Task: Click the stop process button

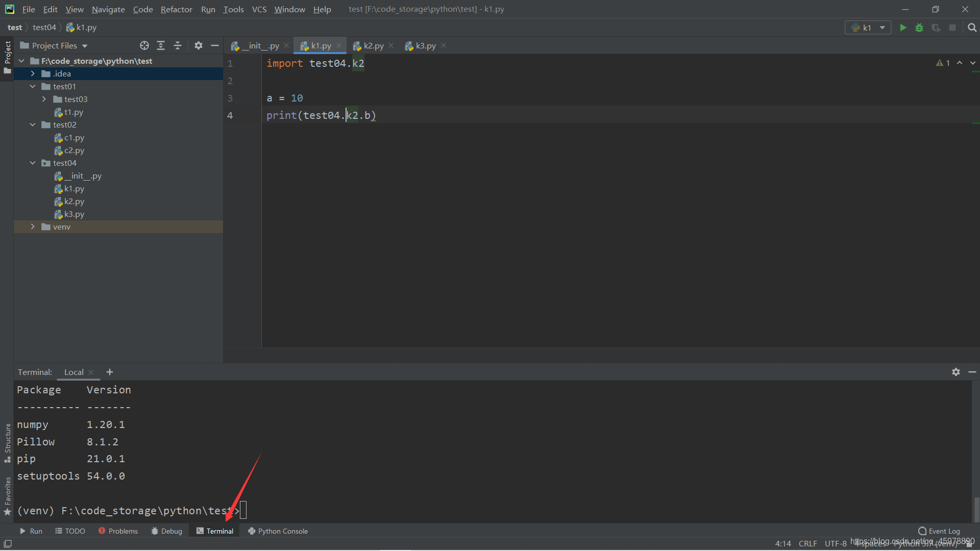Action: (952, 28)
